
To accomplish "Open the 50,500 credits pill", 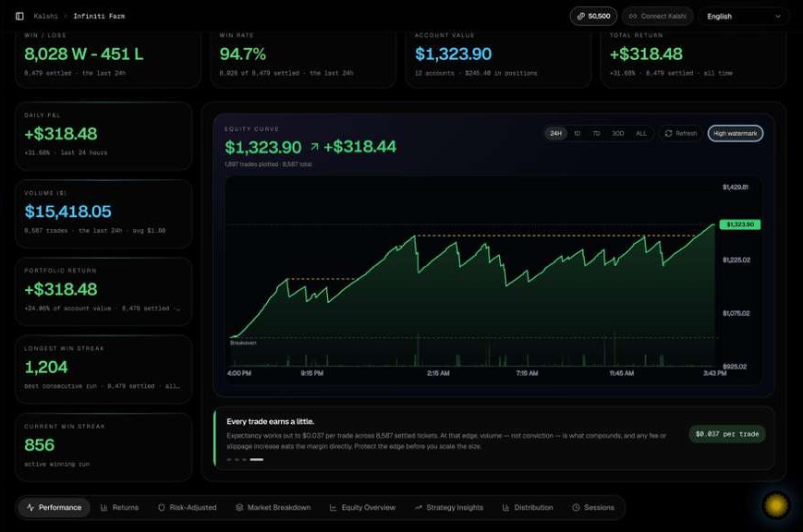I will [x=593, y=17].
